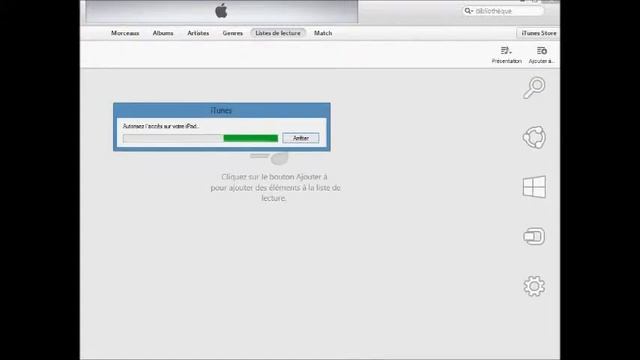Open the settings gear charm

tap(534, 286)
